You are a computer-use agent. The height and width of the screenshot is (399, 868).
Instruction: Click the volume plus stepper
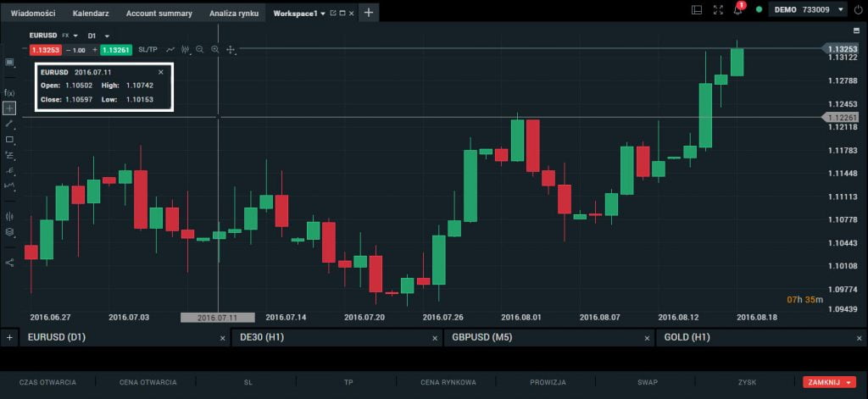pos(95,50)
